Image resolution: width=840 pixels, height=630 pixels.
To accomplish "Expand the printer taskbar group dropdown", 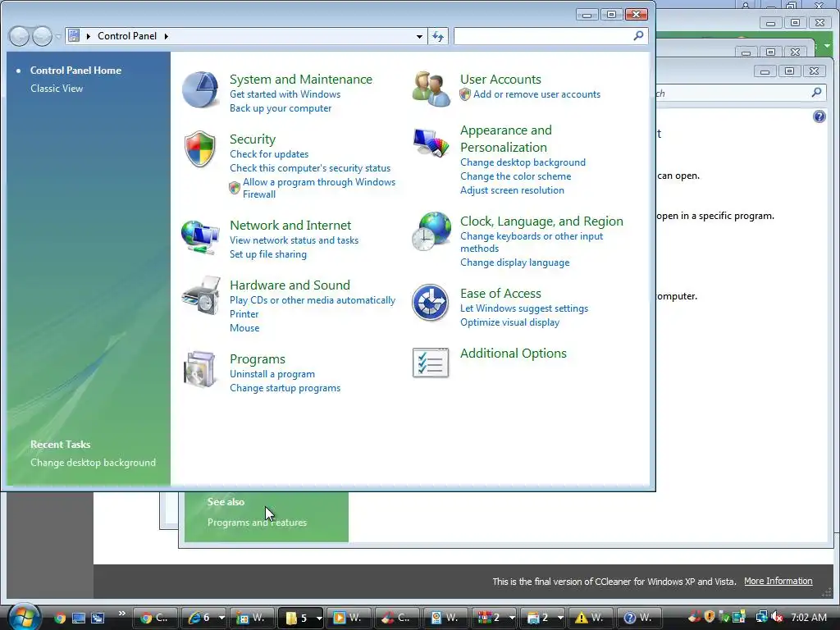I will [559, 618].
